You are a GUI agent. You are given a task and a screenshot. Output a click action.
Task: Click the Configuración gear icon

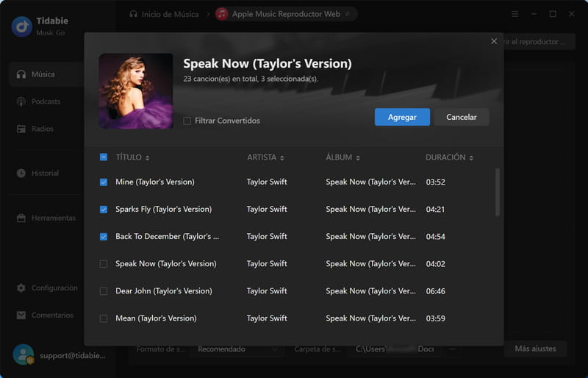click(21, 288)
